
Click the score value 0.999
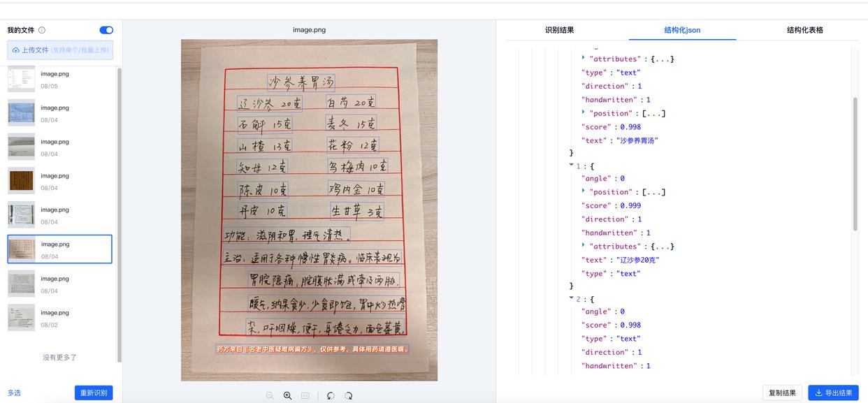[631, 205]
